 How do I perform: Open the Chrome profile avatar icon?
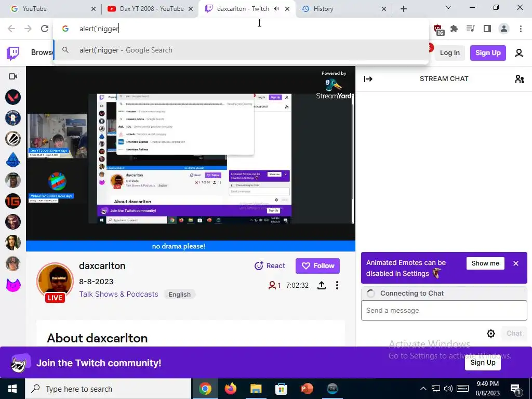point(504,29)
